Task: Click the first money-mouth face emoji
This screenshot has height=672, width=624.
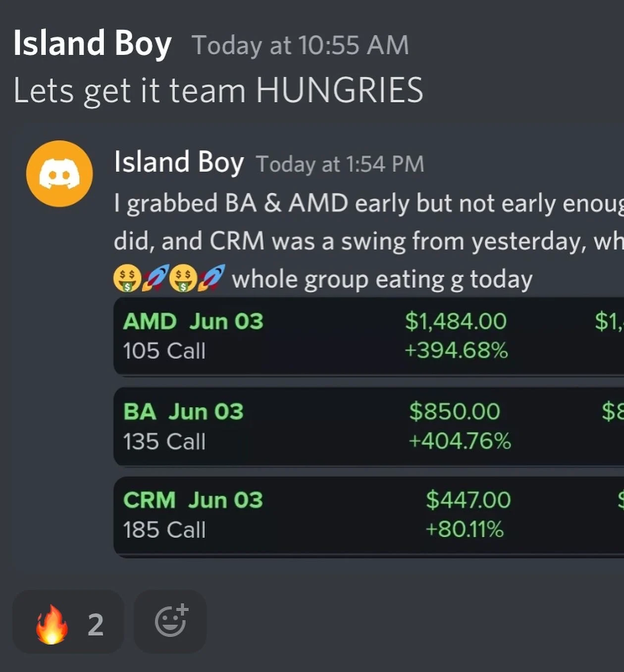Action: [x=127, y=278]
